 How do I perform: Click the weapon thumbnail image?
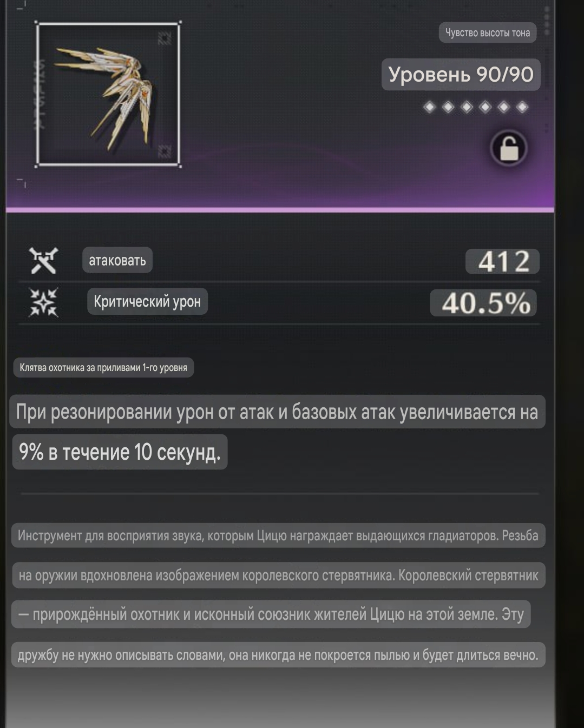pyautogui.click(x=108, y=95)
